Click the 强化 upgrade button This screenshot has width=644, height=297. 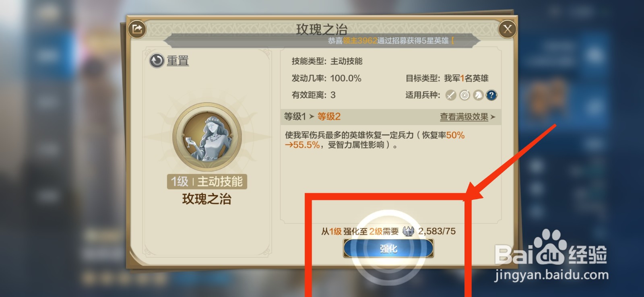388,248
